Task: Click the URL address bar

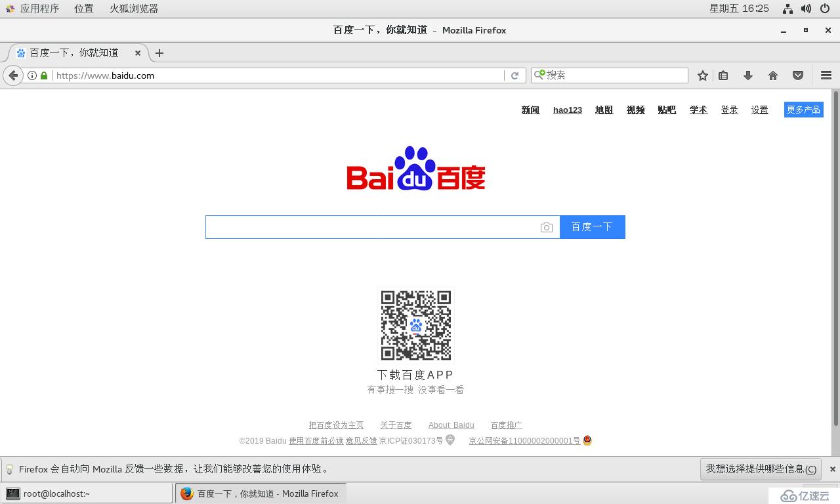Action: pyautogui.click(x=278, y=75)
